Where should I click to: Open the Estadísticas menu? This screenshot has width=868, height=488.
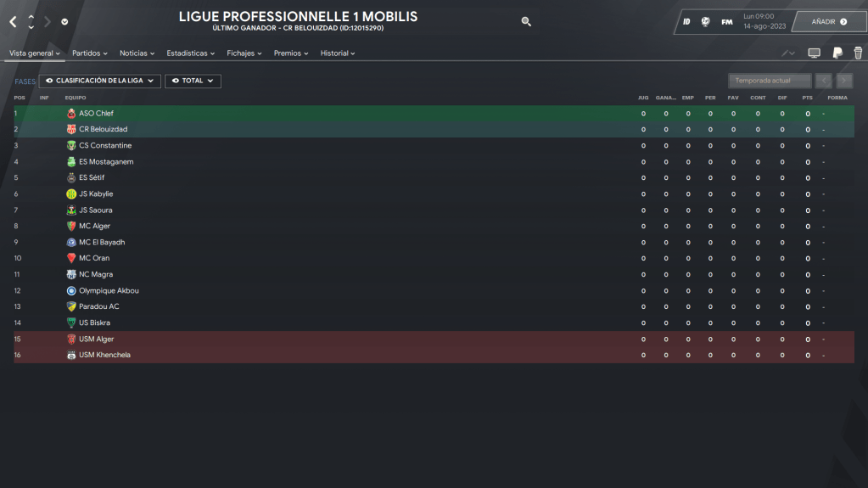click(x=190, y=53)
